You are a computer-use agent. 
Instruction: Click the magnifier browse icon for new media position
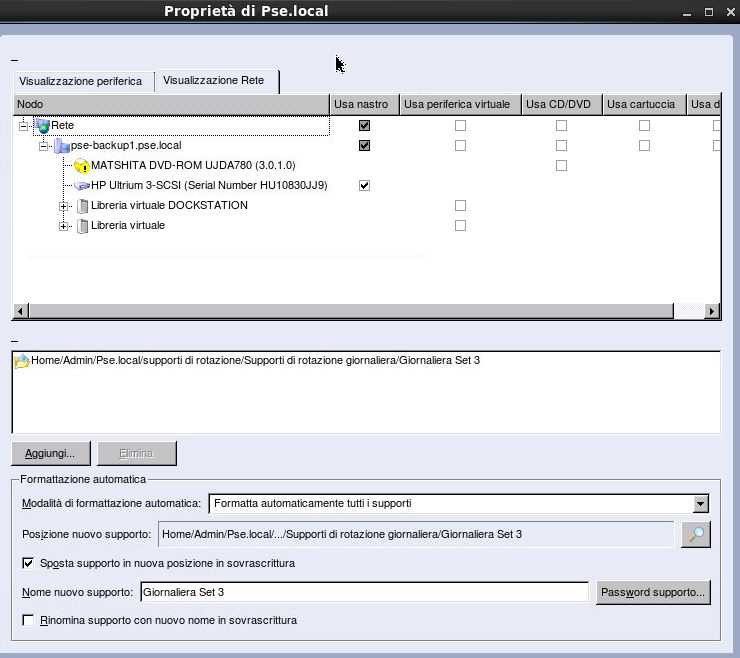(695, 535)
